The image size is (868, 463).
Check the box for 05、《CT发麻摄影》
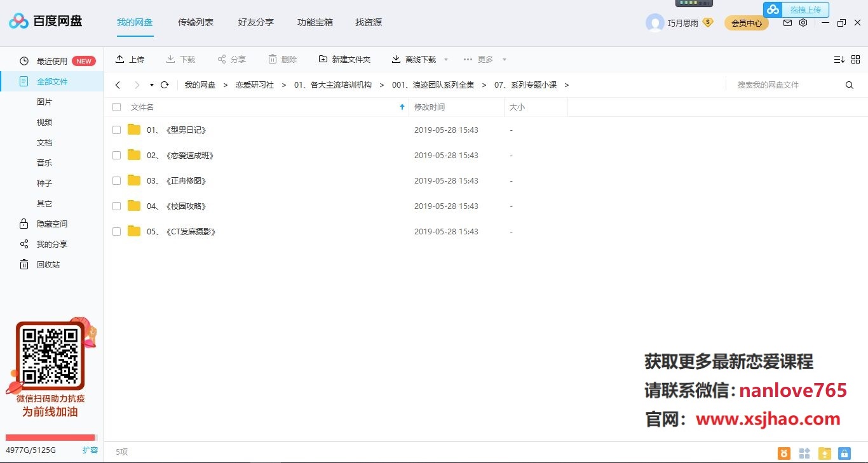(x=116, y=231)
